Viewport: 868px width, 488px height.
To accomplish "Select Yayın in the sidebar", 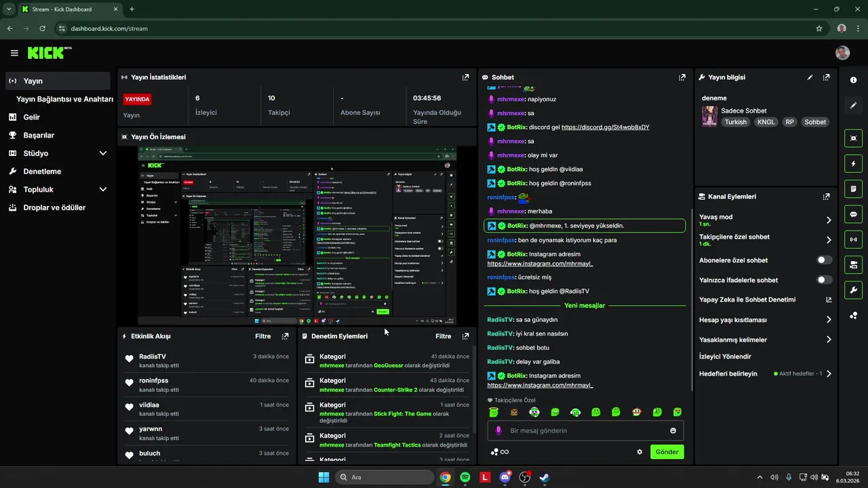I will click(58, 81).
